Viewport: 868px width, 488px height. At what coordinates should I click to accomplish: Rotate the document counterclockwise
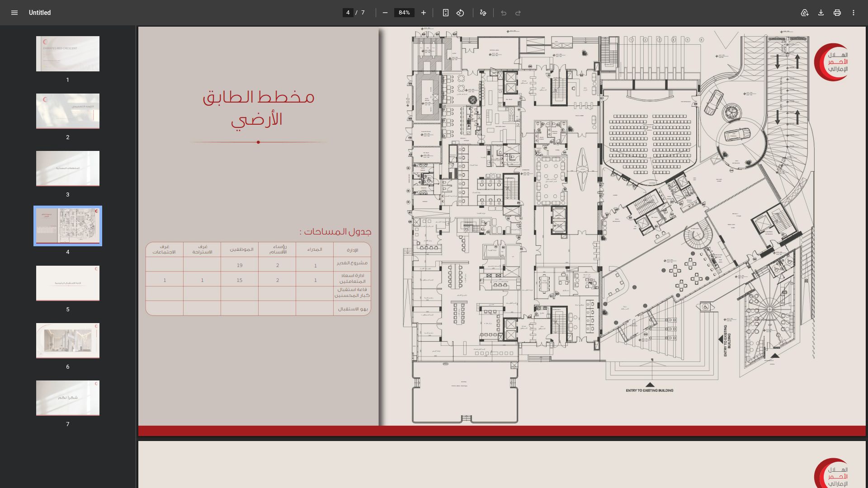[x=460, y=13]
